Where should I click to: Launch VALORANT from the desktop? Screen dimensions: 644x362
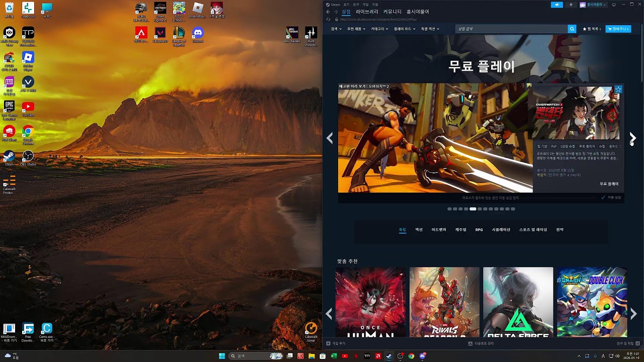[160, 35]
